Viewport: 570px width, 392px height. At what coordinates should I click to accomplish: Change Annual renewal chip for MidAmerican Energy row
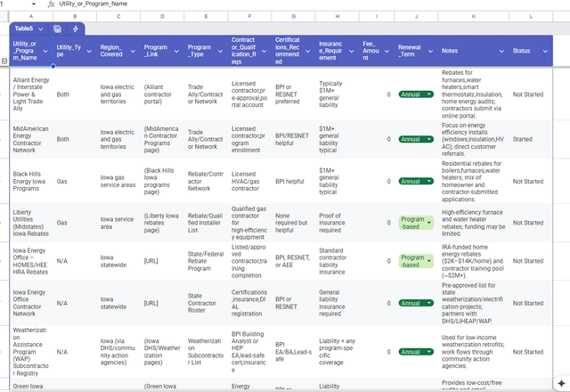(416, 139)
